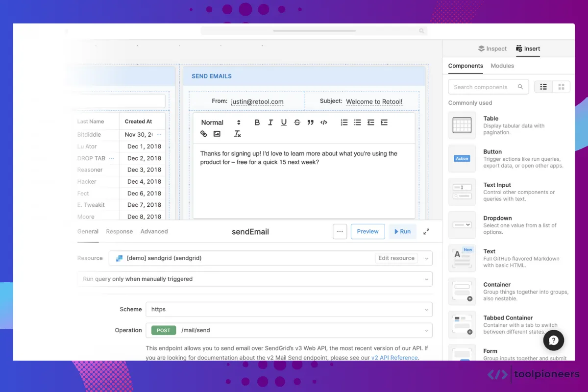Select the Advanced query tab
Image resolution: width=588 pixels, height=392 pixels.
pos(154,231)
